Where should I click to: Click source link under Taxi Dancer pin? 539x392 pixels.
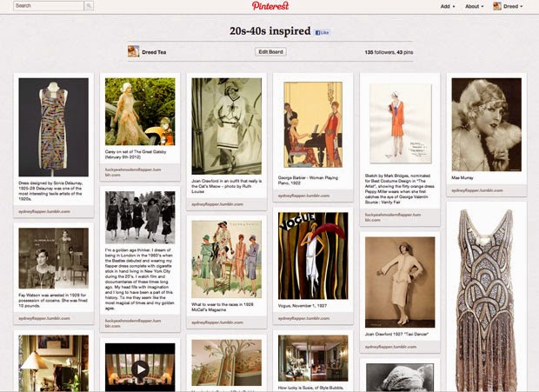pos(391,347)
